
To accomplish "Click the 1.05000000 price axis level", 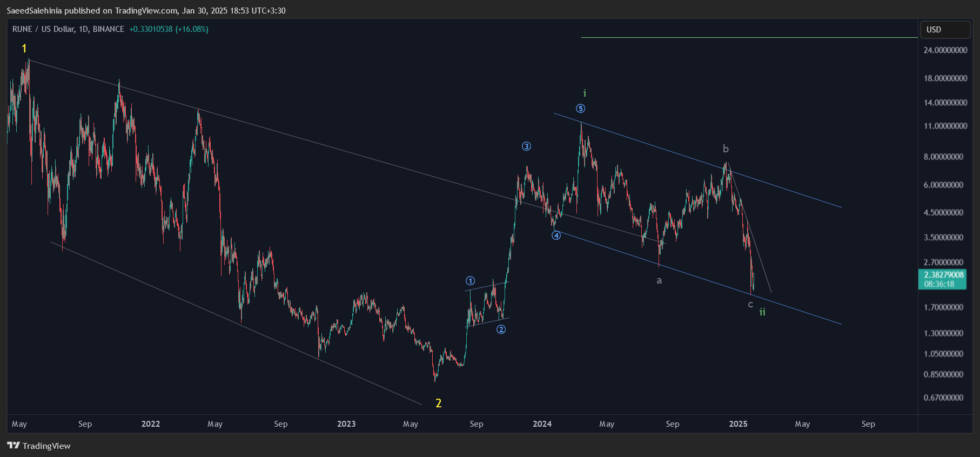I will click(943, 354).
